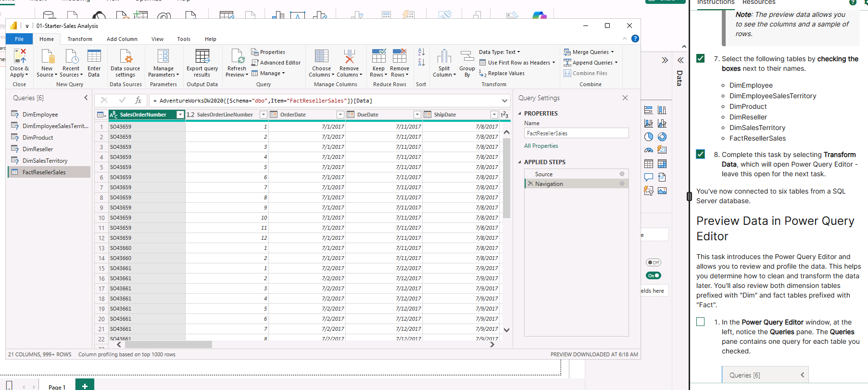Viewport: 868px width, 390px height.
Task: Click Choose Columns icon
Action: tap(322, 56)
